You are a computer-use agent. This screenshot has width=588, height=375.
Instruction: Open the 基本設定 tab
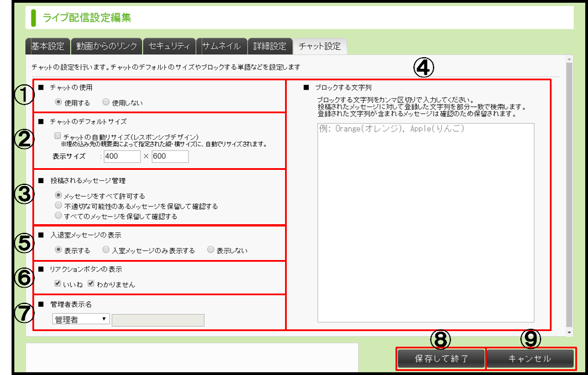(47, 46)
